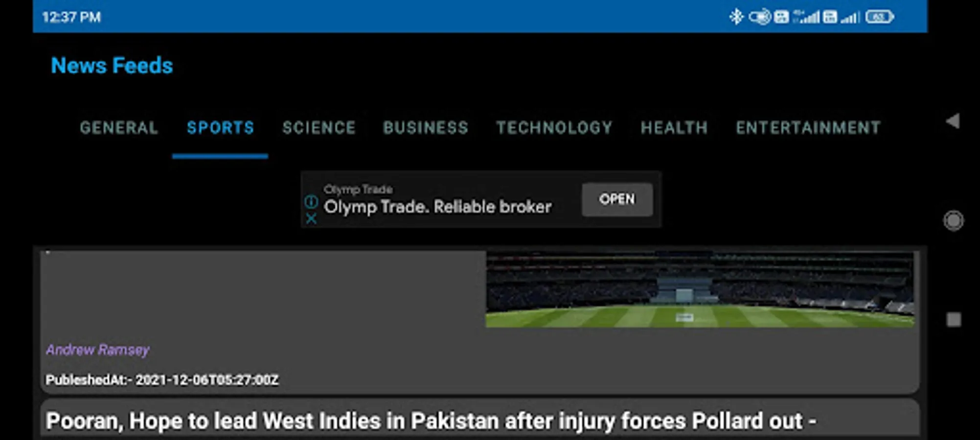Close the Olymp Trade ad

(x=311, y=219)
